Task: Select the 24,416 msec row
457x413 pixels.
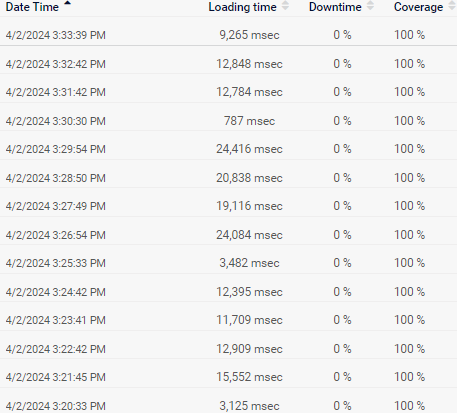Action: tap(228, 149)
